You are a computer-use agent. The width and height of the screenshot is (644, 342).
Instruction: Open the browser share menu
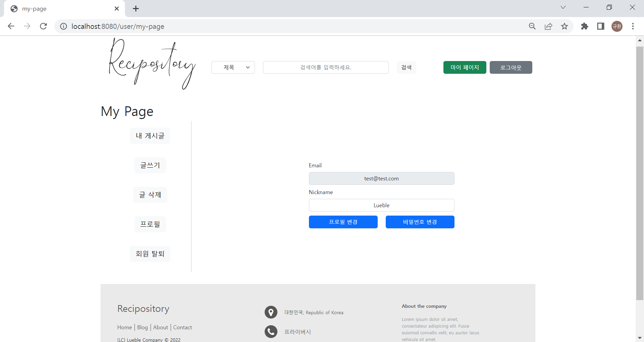pos(548,26)
